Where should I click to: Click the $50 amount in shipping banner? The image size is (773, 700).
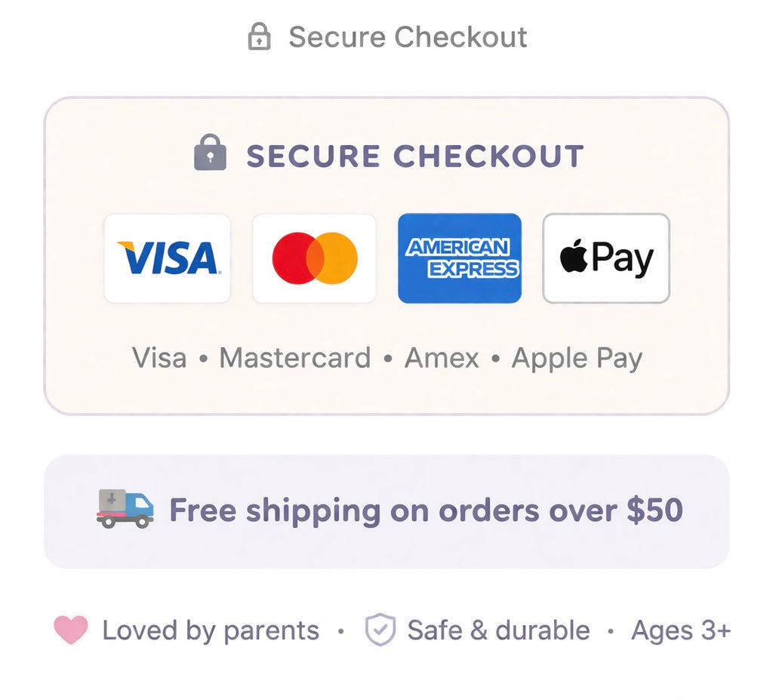(654, 510)
